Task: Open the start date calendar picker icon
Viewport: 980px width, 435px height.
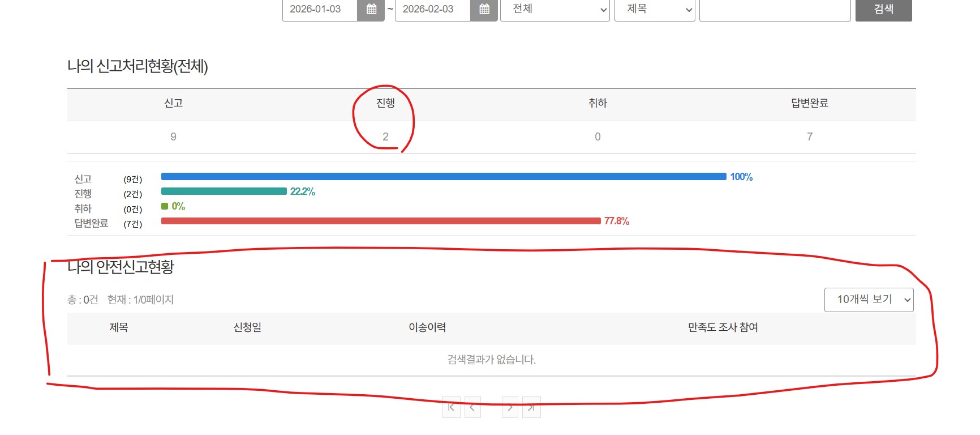Action: 371,9
